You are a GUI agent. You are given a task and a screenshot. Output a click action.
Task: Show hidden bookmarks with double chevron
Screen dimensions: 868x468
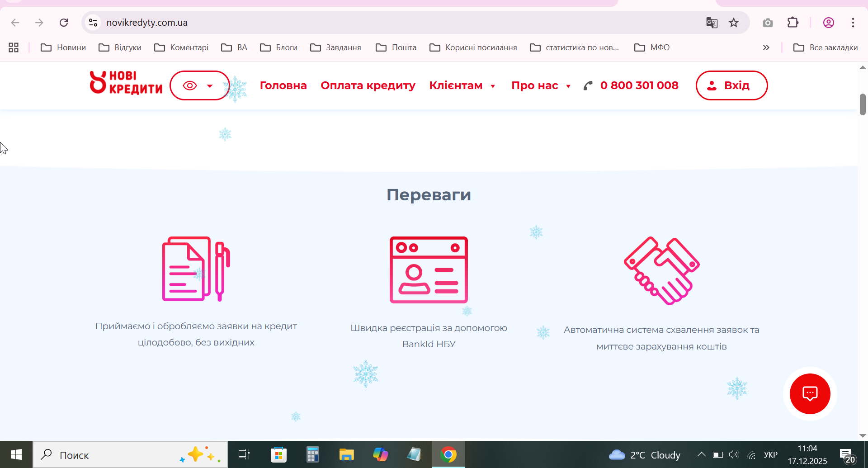(x=766, y=47)
